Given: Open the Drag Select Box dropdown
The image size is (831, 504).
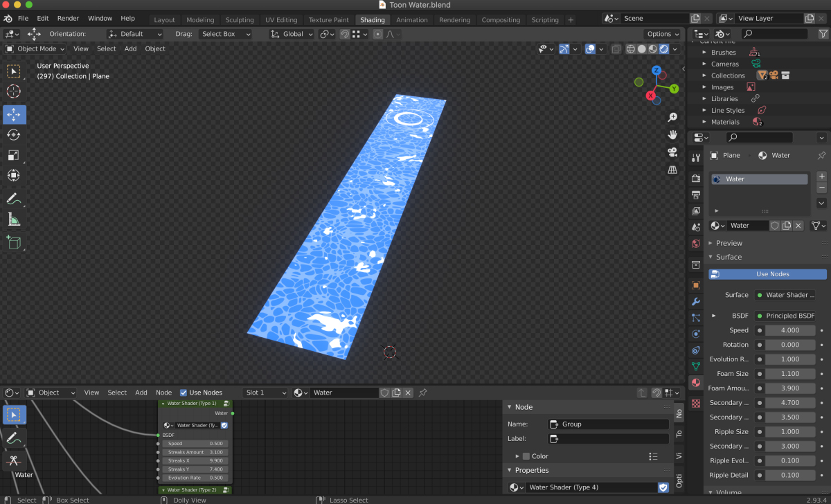Looking at the screenshot, I should (225, 34).
